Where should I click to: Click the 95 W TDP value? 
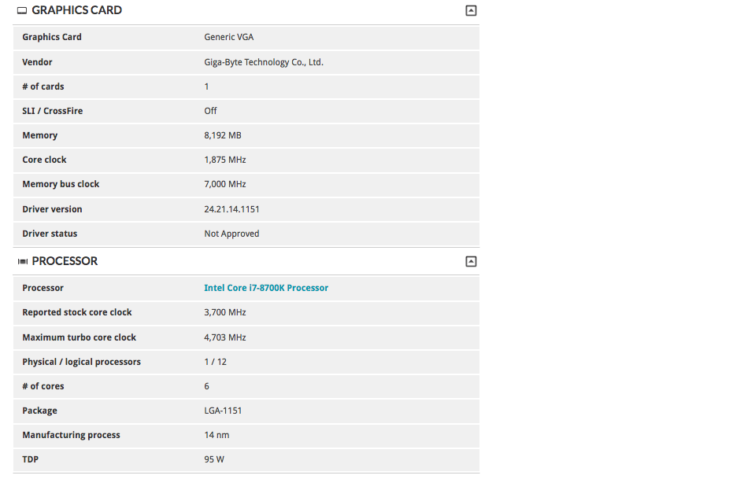(x=214, y=459)
